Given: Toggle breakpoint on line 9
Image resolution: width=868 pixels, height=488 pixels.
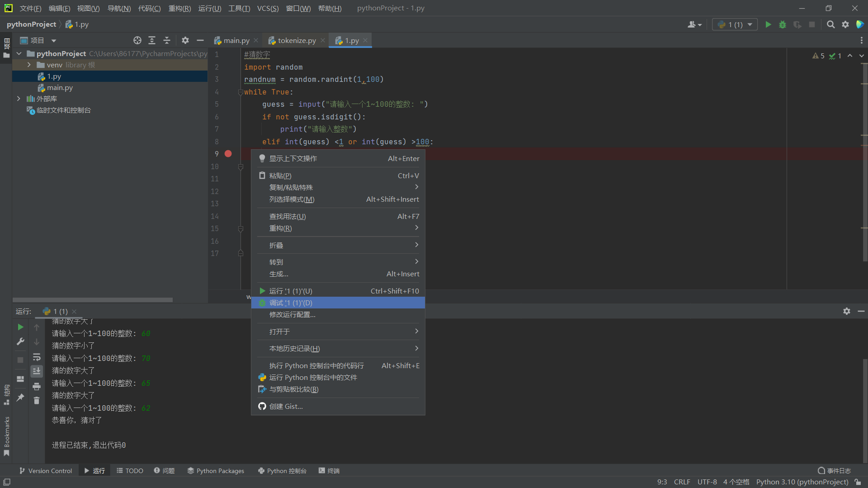Looking at the screenshot, I should 228,154.
